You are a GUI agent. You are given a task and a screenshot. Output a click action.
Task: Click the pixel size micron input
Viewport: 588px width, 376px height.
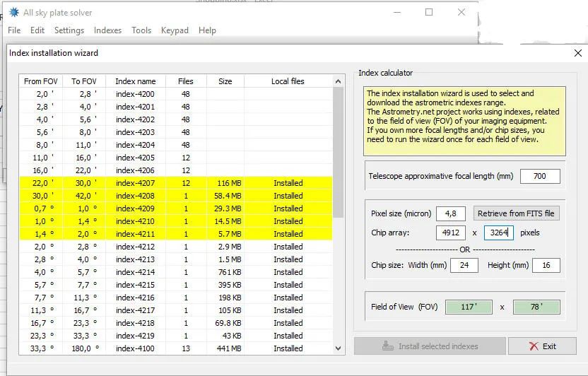point(450,213)
